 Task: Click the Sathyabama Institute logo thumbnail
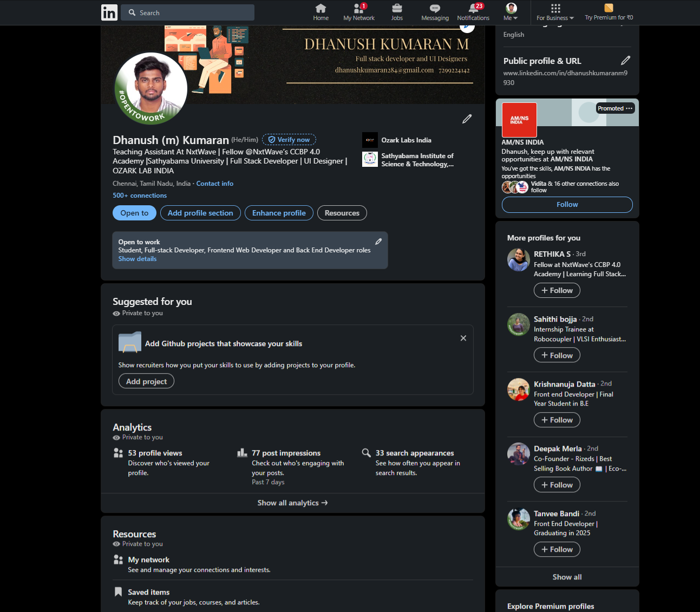[x=370, y=159]
